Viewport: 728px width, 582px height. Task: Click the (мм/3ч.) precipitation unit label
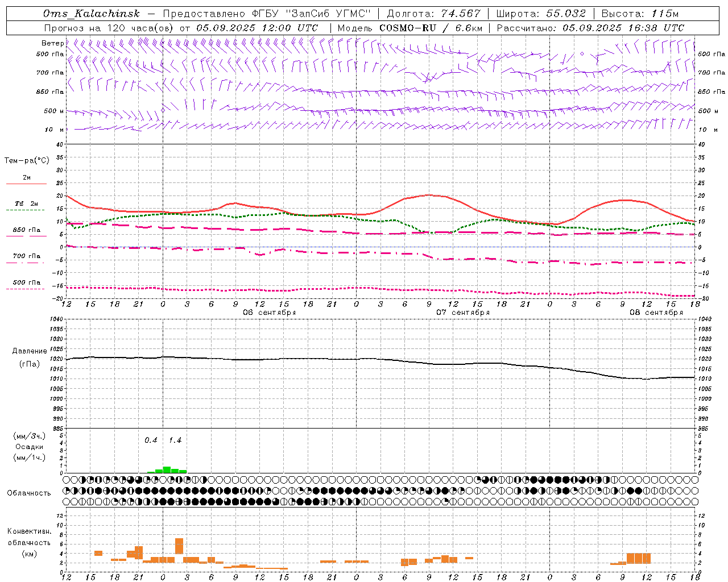[29, 436]
